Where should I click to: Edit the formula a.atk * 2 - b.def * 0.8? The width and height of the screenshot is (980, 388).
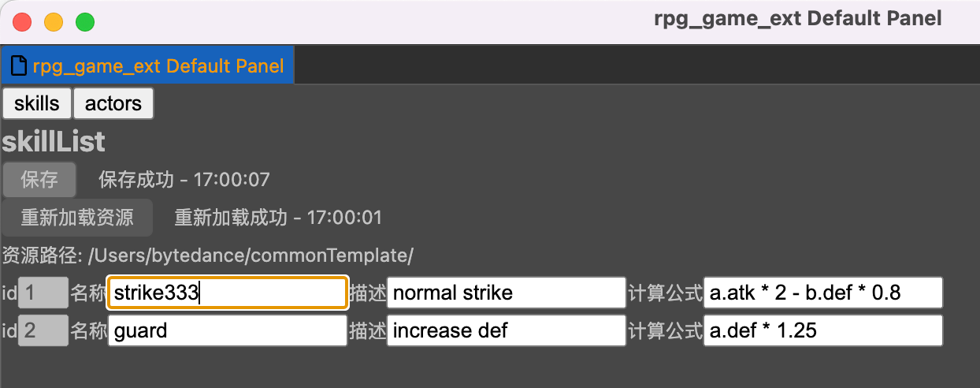coord(822,293)
